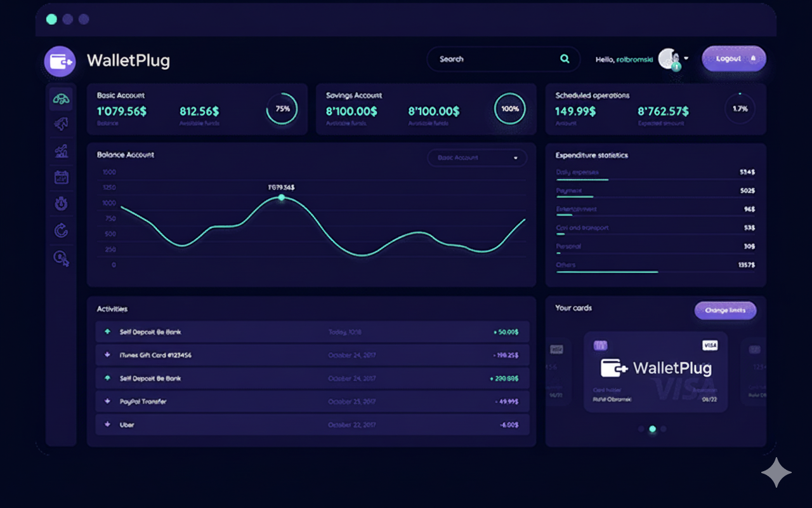Click the 1'079.56$ balance value
The image size is (812, 508).
click(x=122, y=111)
